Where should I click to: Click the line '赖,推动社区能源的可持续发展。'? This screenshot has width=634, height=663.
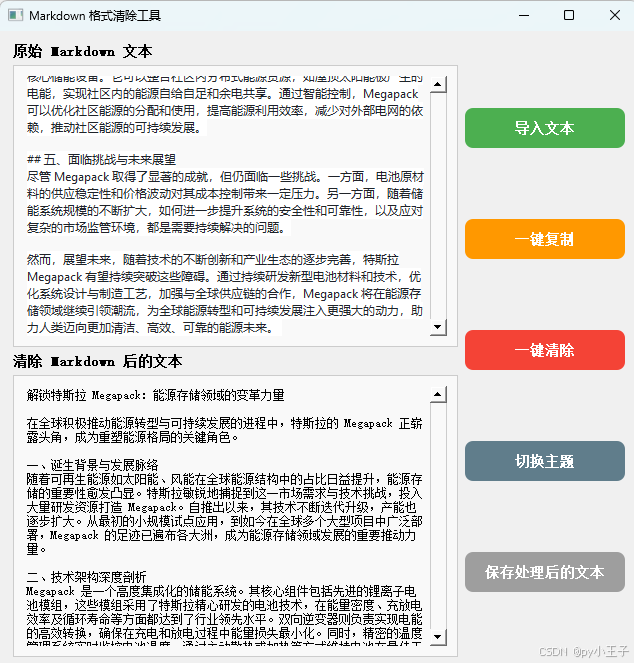click(115, 127)
